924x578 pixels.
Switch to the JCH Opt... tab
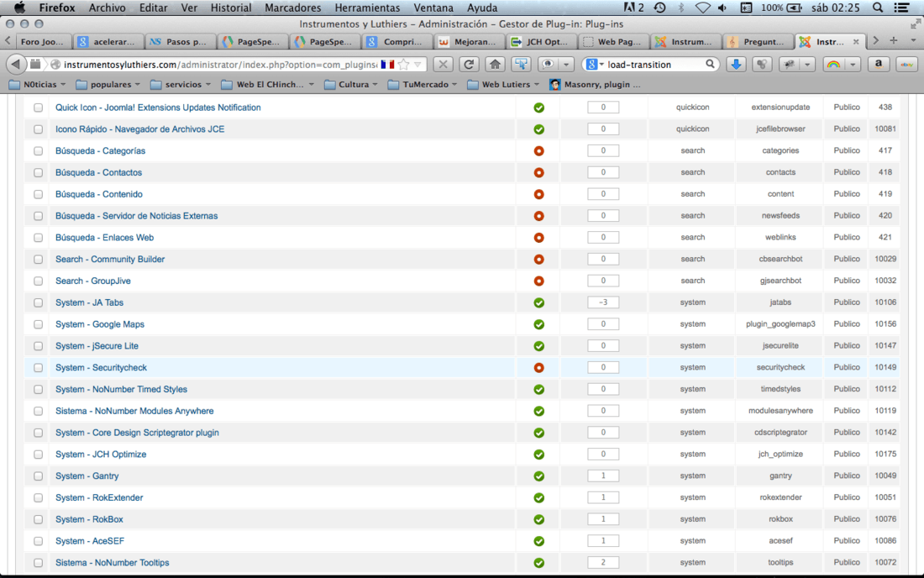[540, 42]
